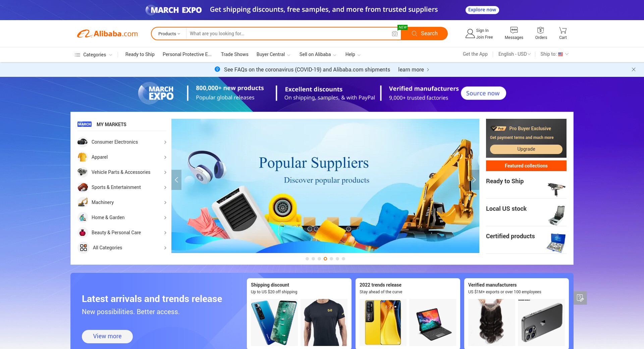Image resolution: width=644 pixels, height=349 pixels.
Task: Select the fifth carousel dot indicator
Action: pyautogui.click(x=331, y=259)
